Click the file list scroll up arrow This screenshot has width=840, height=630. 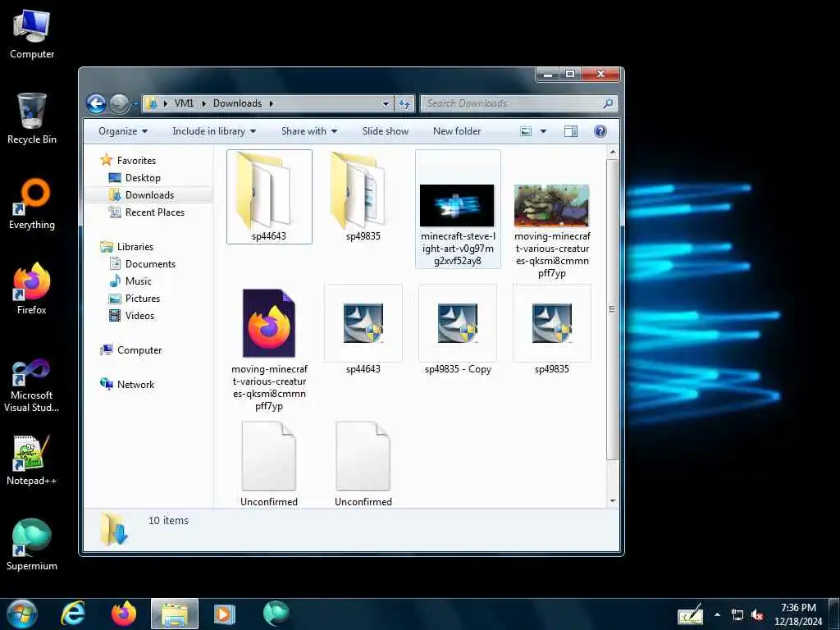612,152
